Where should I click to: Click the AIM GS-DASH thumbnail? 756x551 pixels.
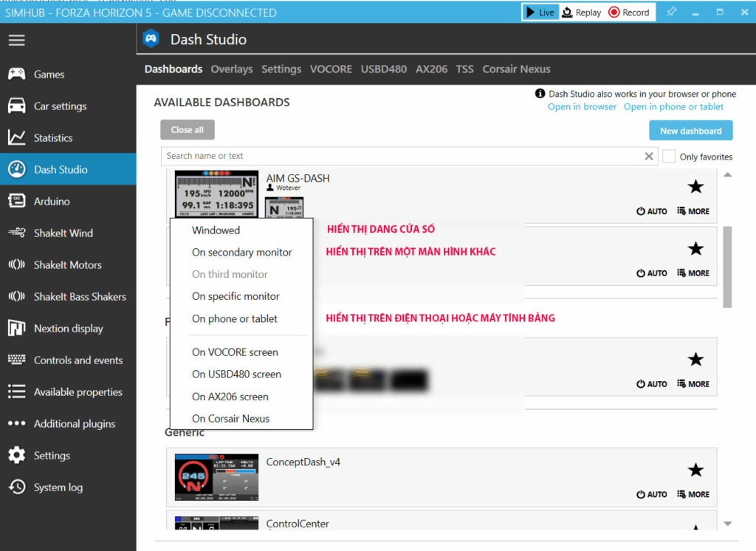[216, 194]
